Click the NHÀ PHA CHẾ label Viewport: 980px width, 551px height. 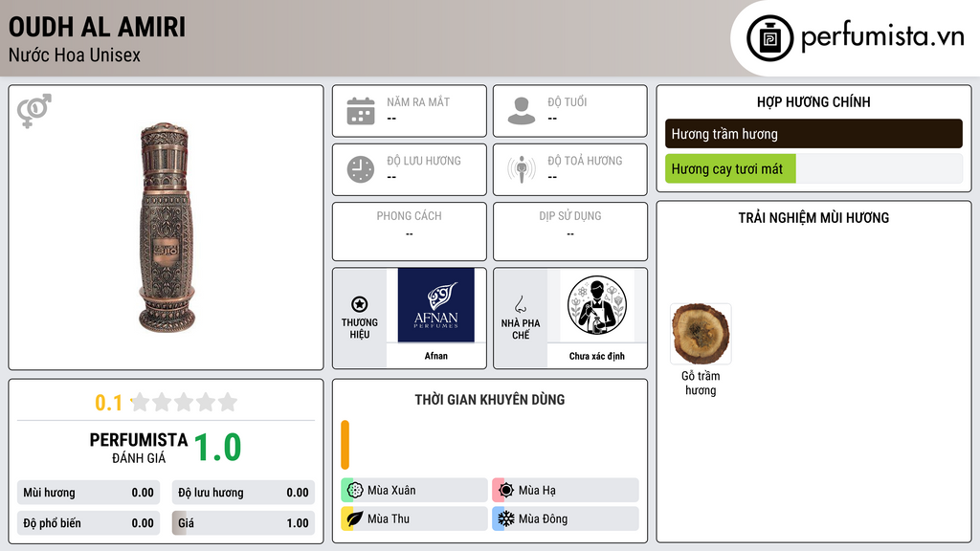click(521, 329)
